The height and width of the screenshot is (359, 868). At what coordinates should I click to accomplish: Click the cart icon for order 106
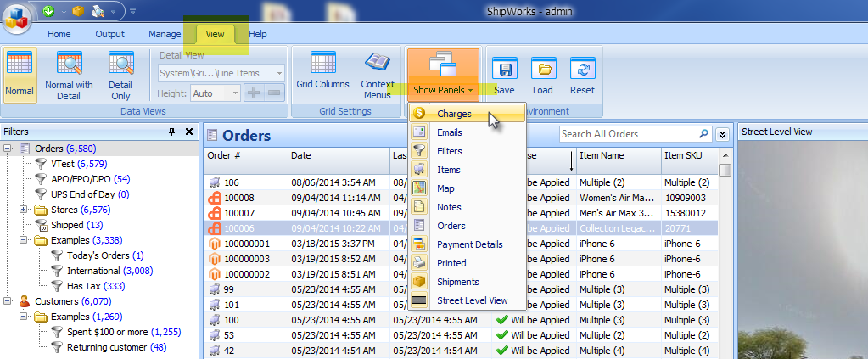click(x=214, y=182)
